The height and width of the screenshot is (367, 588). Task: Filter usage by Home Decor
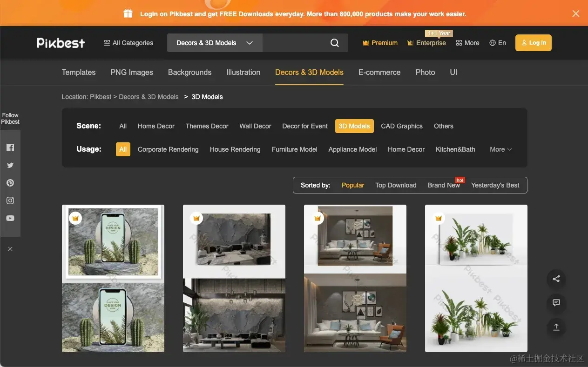click(406, 149)
